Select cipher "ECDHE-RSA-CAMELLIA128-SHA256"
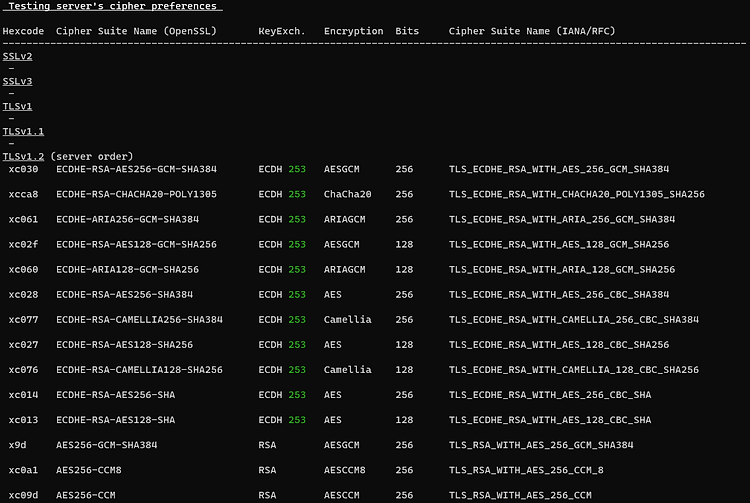 (140, 370)
